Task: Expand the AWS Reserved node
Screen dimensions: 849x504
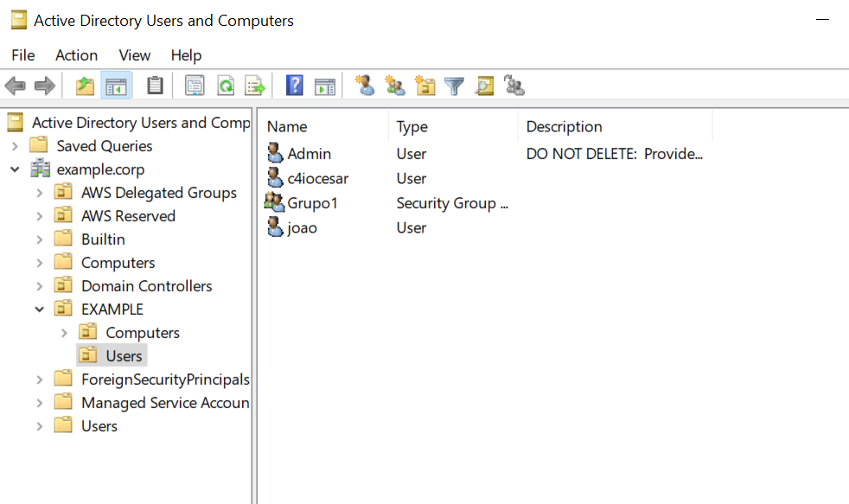Action: [39, 216]
